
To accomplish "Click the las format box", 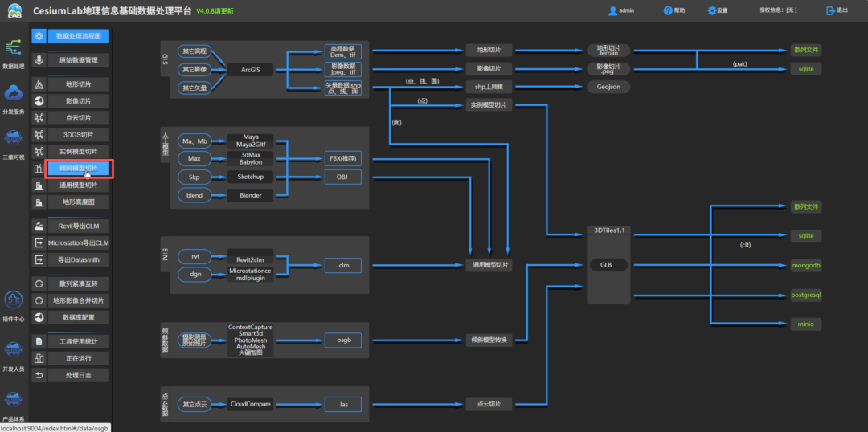I will 342,405.
